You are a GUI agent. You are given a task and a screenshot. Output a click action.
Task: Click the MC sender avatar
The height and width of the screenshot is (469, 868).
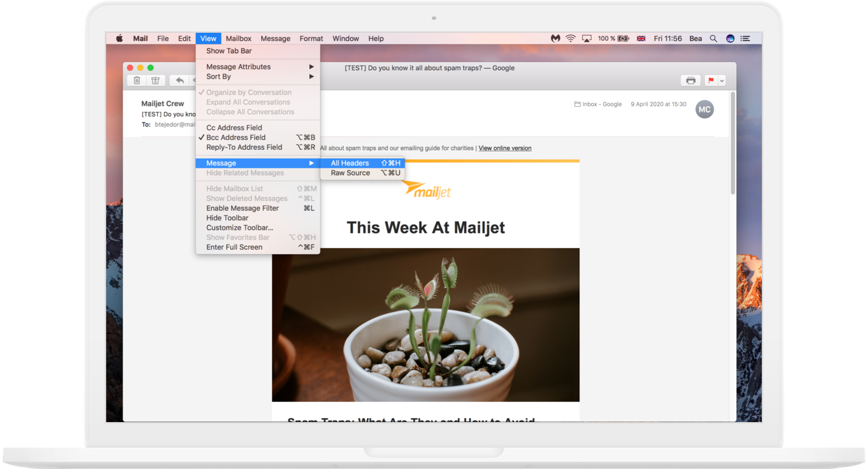pos(705,110)
